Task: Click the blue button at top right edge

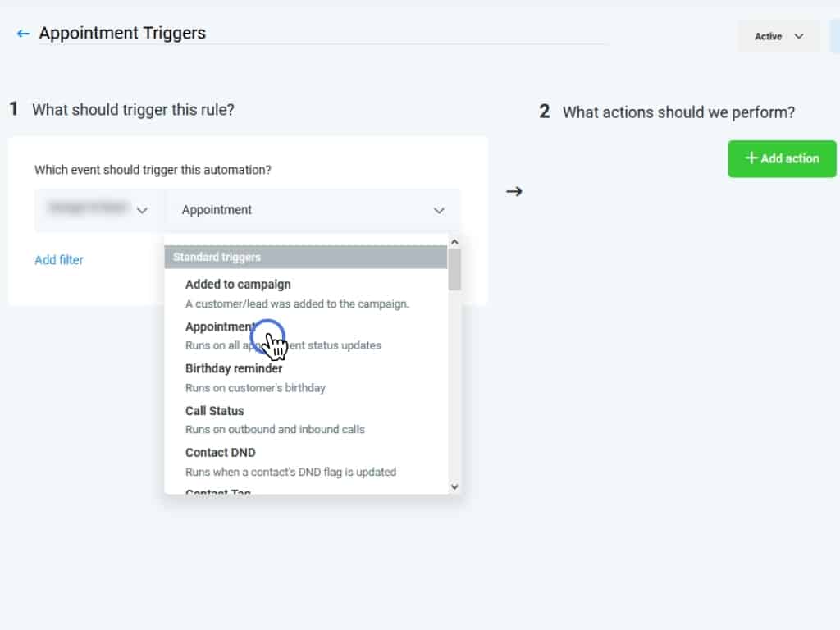Action: (834, 36)
